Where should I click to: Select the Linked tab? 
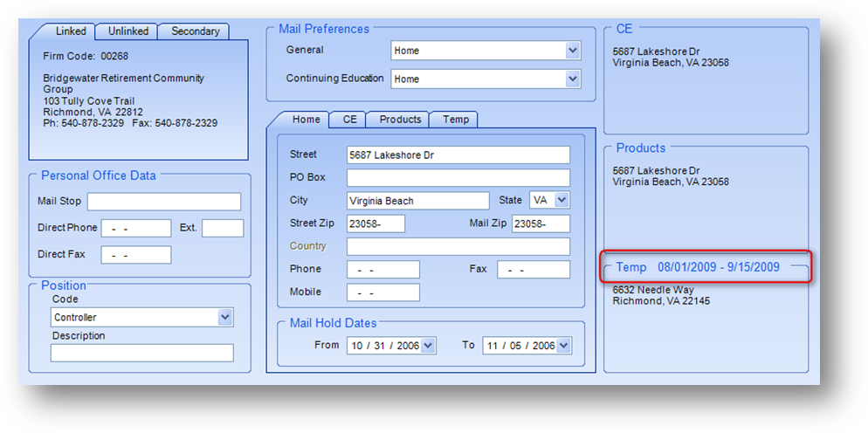(x=71, y=31)
